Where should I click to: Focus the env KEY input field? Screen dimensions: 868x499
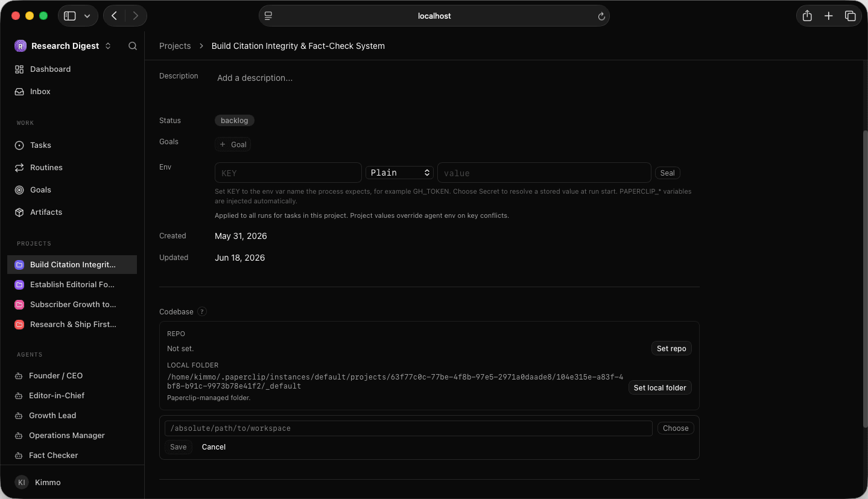tap(288, 173)
